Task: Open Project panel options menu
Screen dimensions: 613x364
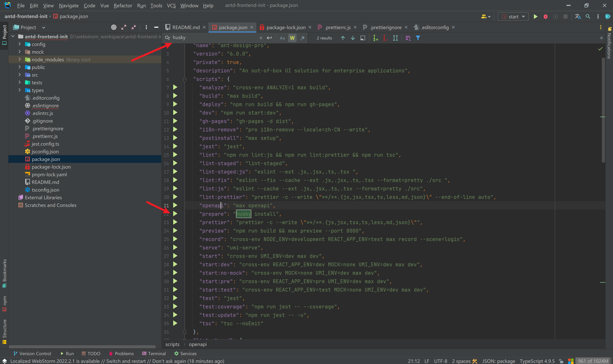Action: pos(146,27)
